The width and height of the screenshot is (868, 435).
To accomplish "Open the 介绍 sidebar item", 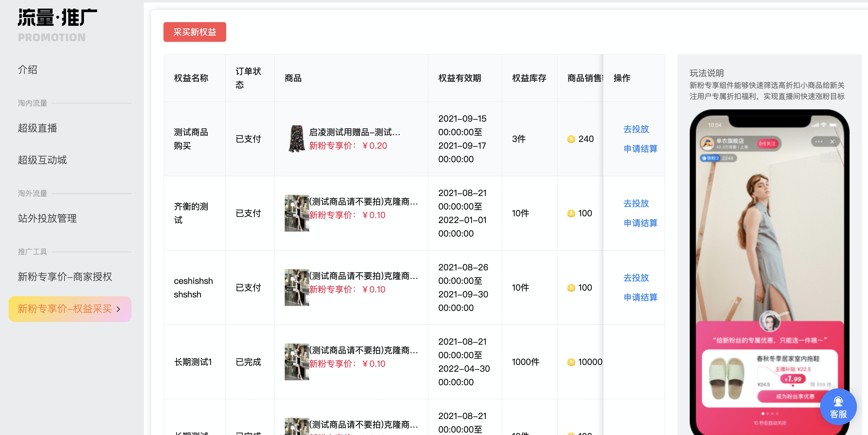I will click(x=28, y=70).
